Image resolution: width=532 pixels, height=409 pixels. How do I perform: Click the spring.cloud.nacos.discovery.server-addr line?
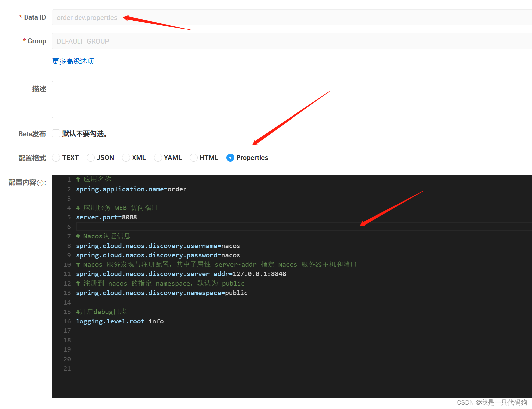(x=181, y=274)
